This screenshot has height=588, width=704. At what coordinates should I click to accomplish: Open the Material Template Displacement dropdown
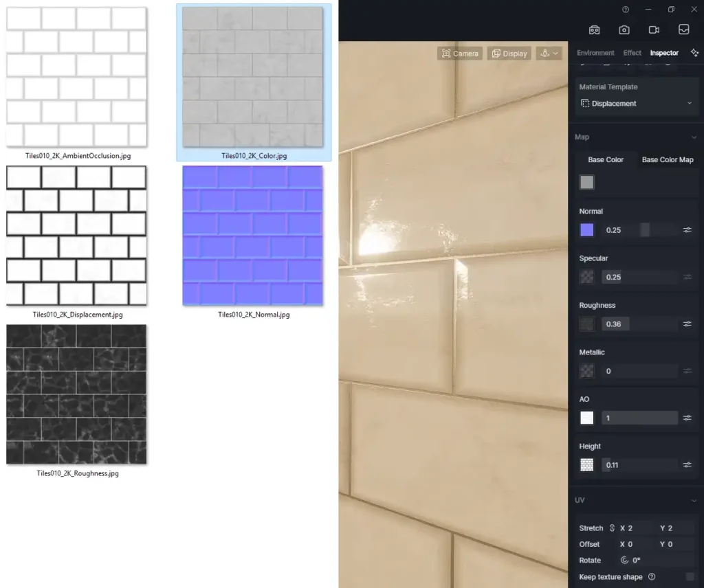[636, 104]
